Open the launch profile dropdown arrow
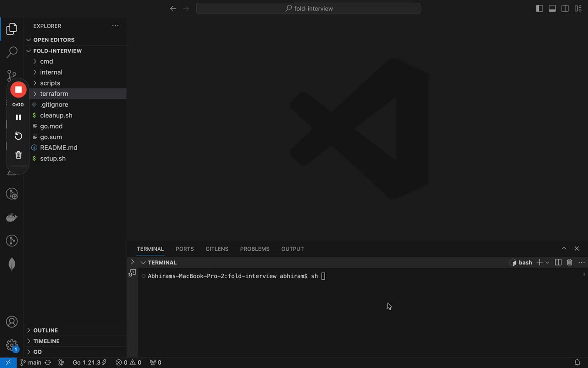Viewport: 588px width, 368px height. [x=547, y=263]
